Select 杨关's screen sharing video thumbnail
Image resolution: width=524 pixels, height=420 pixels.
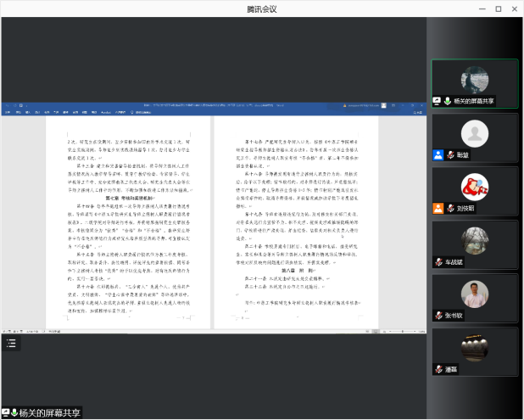click(474, 79)
